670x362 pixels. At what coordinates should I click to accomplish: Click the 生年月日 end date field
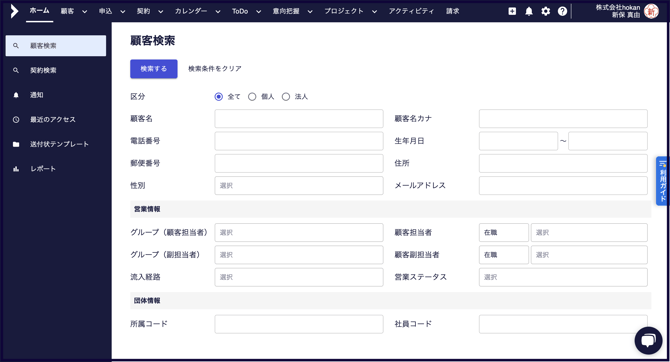[x=608, y=141]
